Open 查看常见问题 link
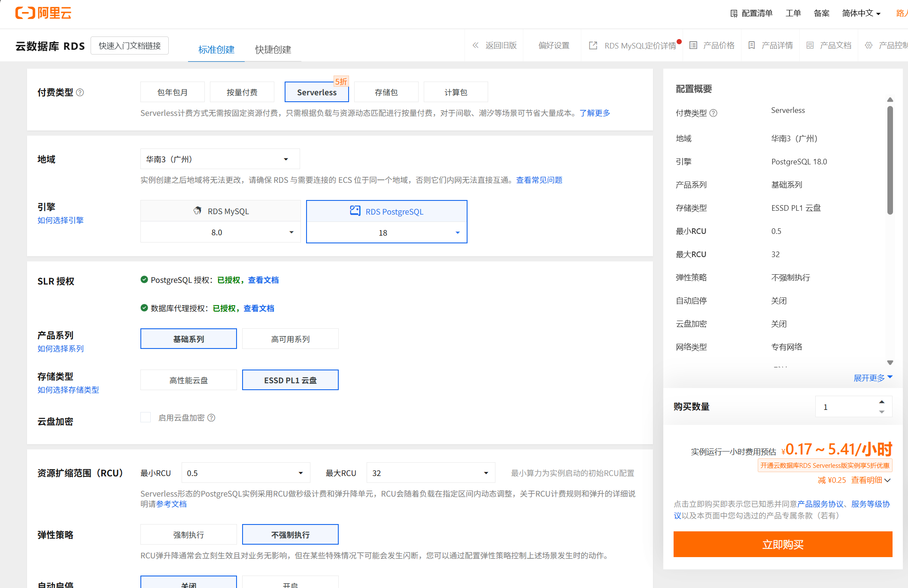This screenshot has height=588, width=908. 539,180
